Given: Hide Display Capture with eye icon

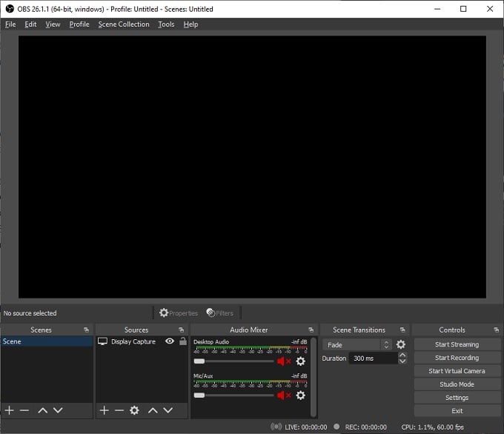Looking at the screenshot, I should (x=170, y=341).
